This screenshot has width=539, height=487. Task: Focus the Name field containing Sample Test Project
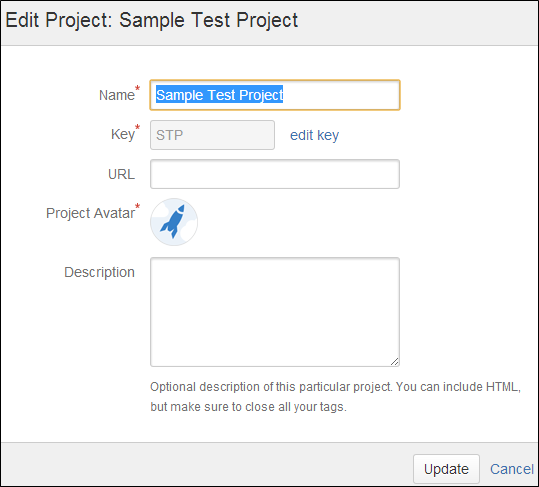click(275, 95)
